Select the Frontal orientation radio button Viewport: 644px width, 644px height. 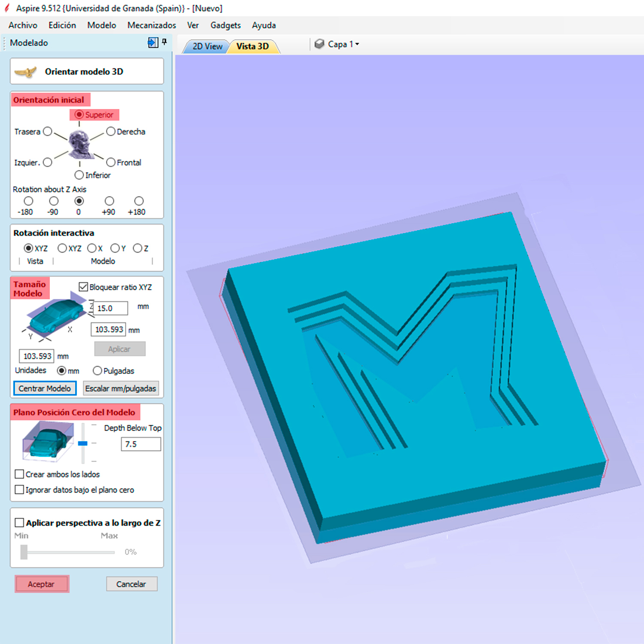click(x=111, y=162)
